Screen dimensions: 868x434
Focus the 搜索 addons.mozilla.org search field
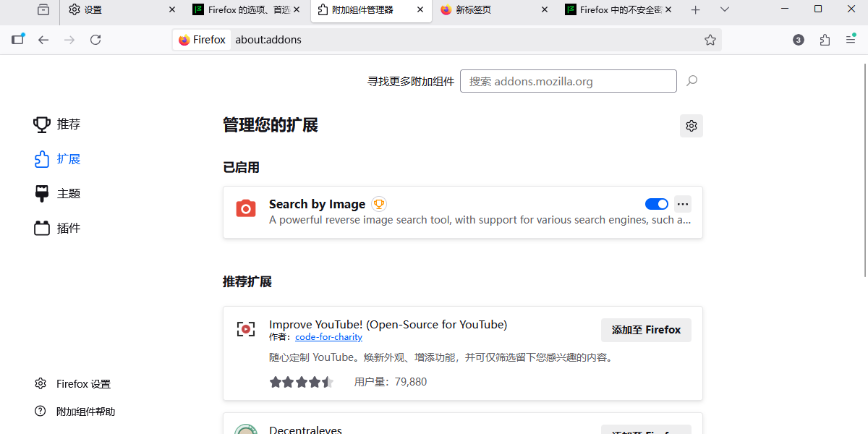pos(569,81)
